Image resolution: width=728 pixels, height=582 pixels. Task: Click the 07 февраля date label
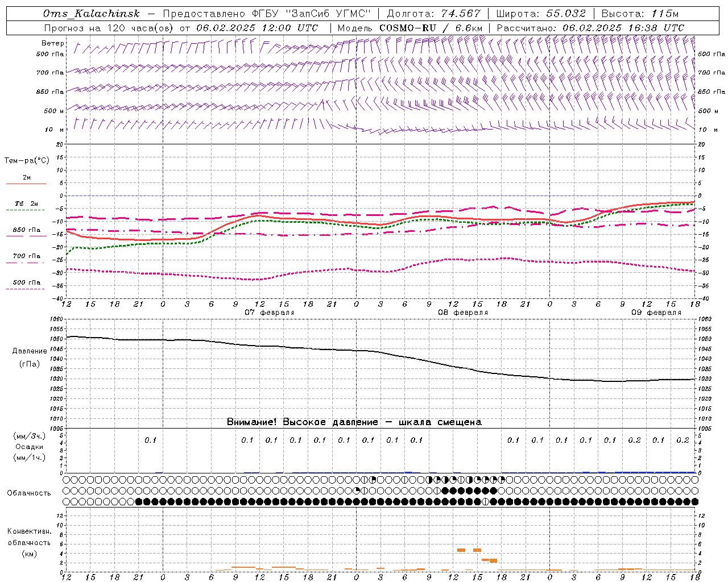[270, 313]
